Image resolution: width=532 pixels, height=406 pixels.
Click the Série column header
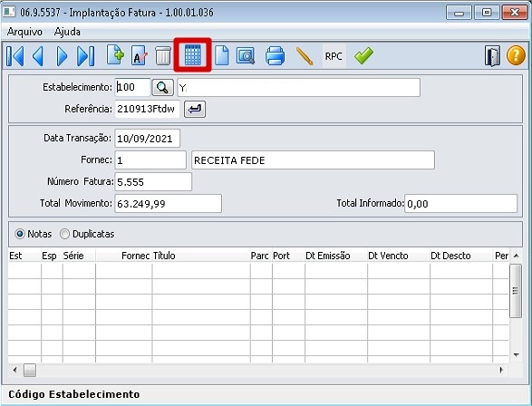tap(79, 256)
